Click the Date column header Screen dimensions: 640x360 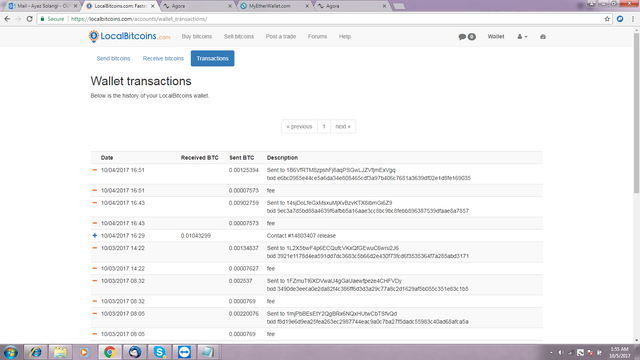[107, 158]
